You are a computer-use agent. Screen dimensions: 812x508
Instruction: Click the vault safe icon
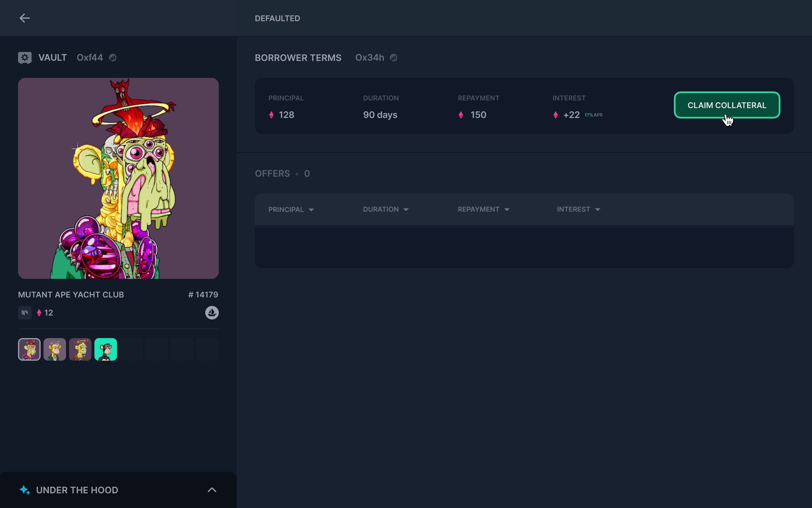[x=25, y=58]
